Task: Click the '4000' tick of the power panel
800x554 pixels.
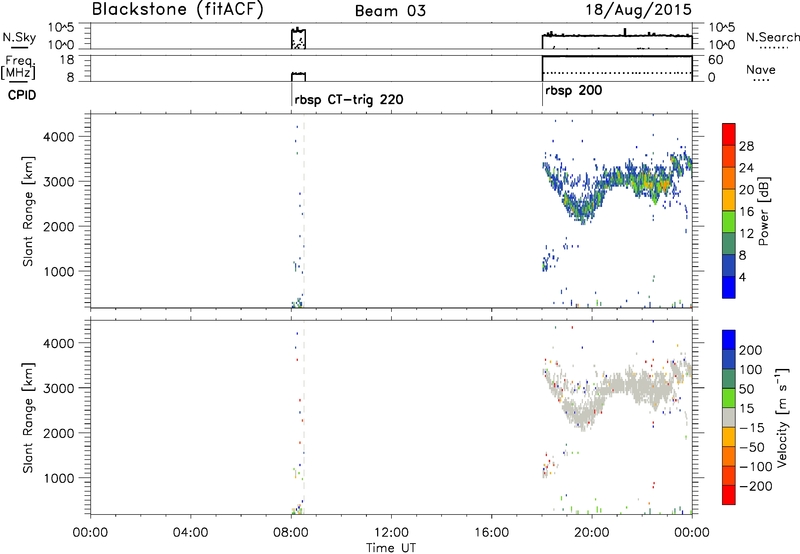Action: (x=59, y=137)
